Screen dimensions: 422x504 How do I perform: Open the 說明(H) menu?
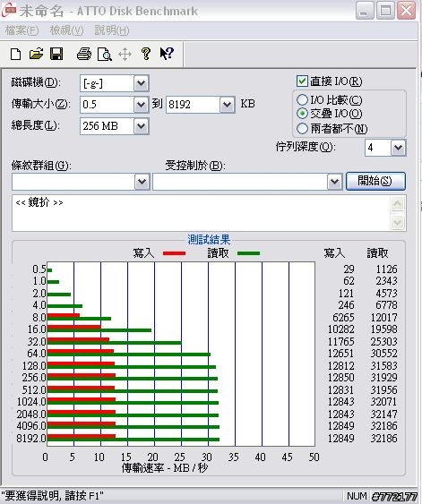tap(112, 30)
